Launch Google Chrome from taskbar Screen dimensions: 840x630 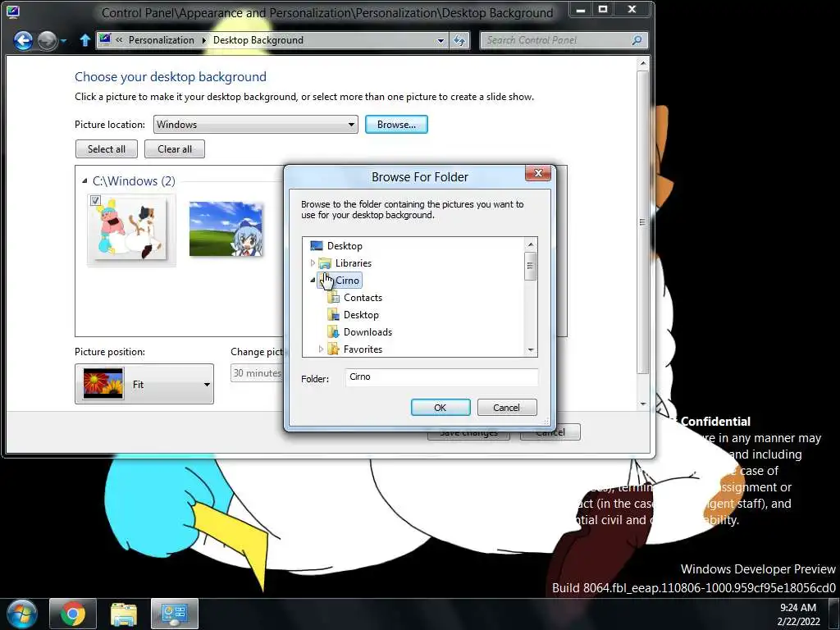pyautogui.click(x=73, y=614)
